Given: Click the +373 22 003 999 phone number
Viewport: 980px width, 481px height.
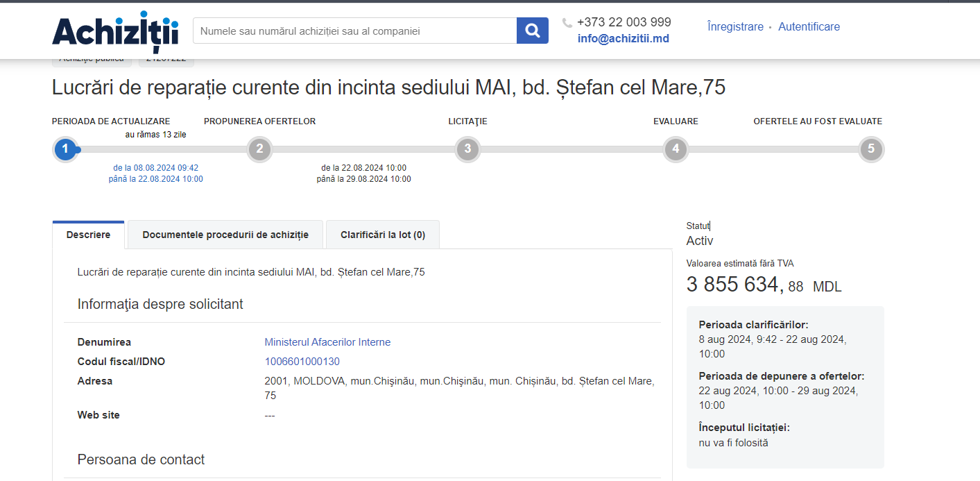Looking at the screenshot, I should pos(624,22).
